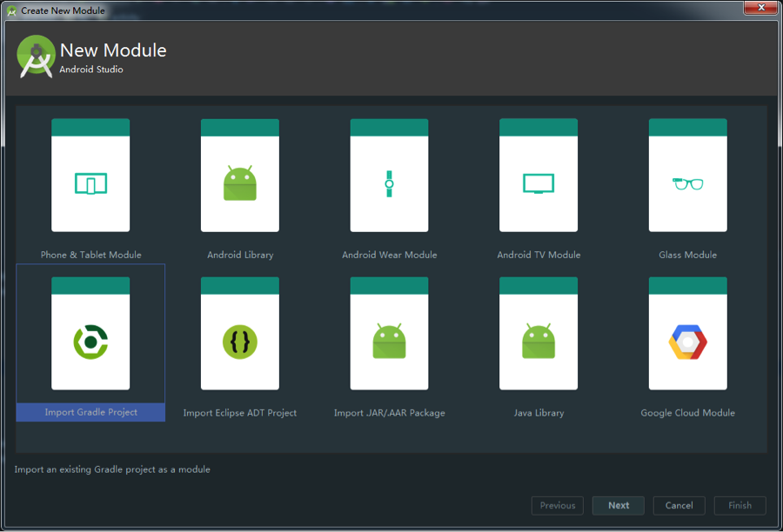Click the 'Phone & Tablet Module' label

pos(90,255)
